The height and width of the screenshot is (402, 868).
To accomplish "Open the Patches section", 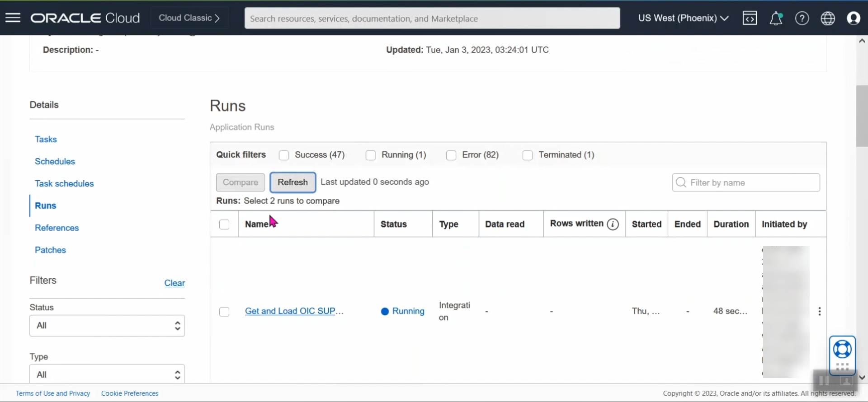I will tap(50, 250).
